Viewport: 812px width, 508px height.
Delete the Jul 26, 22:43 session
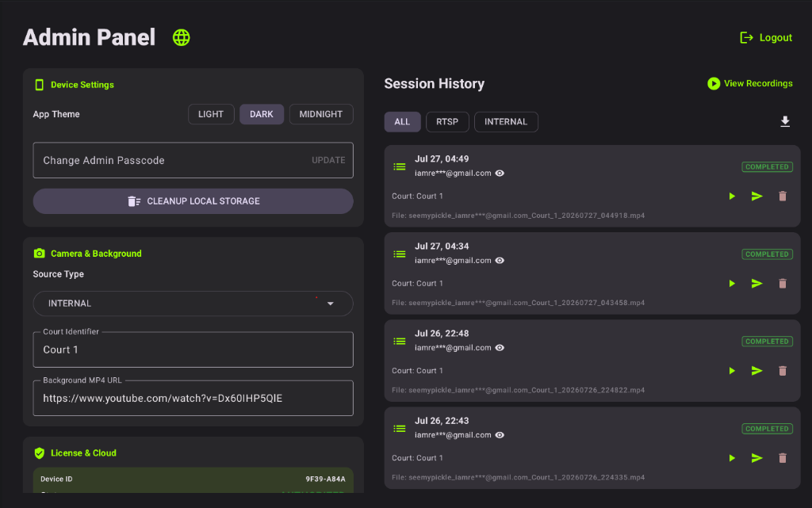(783, 458)
